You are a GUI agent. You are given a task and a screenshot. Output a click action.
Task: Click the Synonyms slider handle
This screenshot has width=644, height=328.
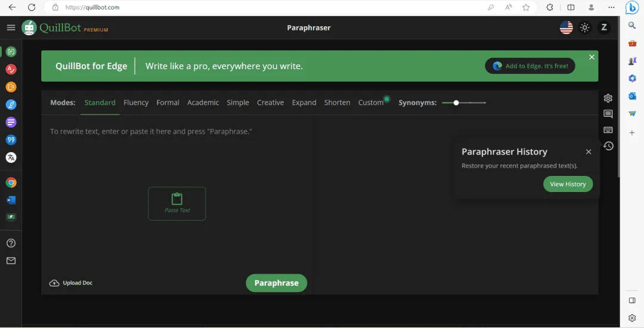point(456,103)
